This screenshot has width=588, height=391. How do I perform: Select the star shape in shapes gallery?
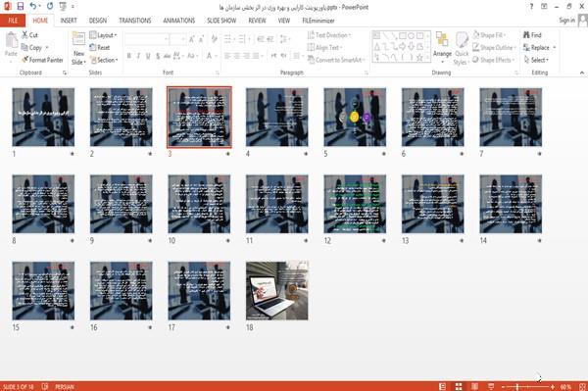(x=419, y=58)
